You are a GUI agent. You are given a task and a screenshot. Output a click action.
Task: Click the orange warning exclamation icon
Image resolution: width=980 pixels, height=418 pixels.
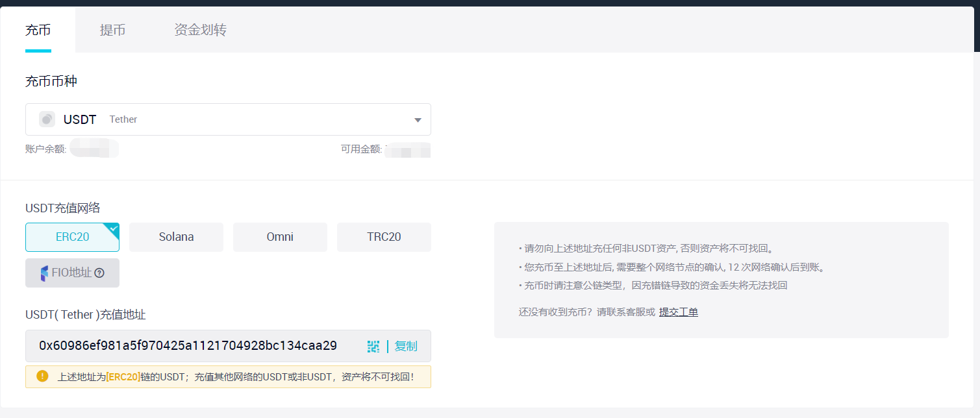[x=42, y=376]
